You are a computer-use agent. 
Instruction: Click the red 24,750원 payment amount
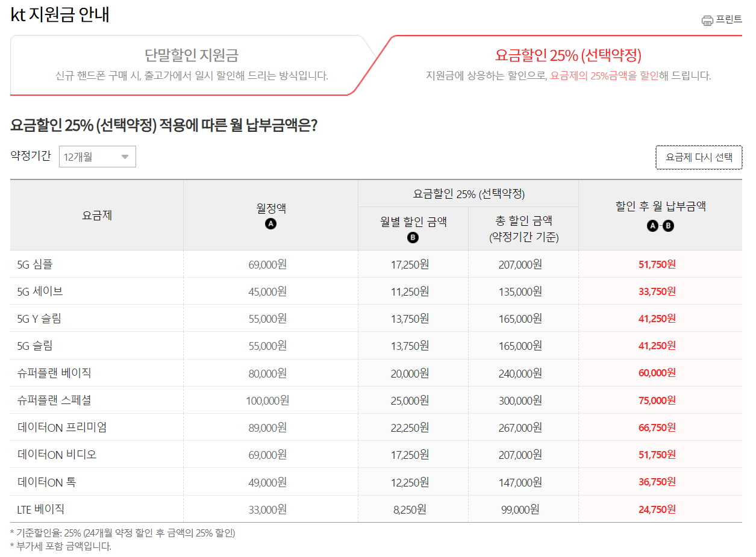(x=657, y=509)
